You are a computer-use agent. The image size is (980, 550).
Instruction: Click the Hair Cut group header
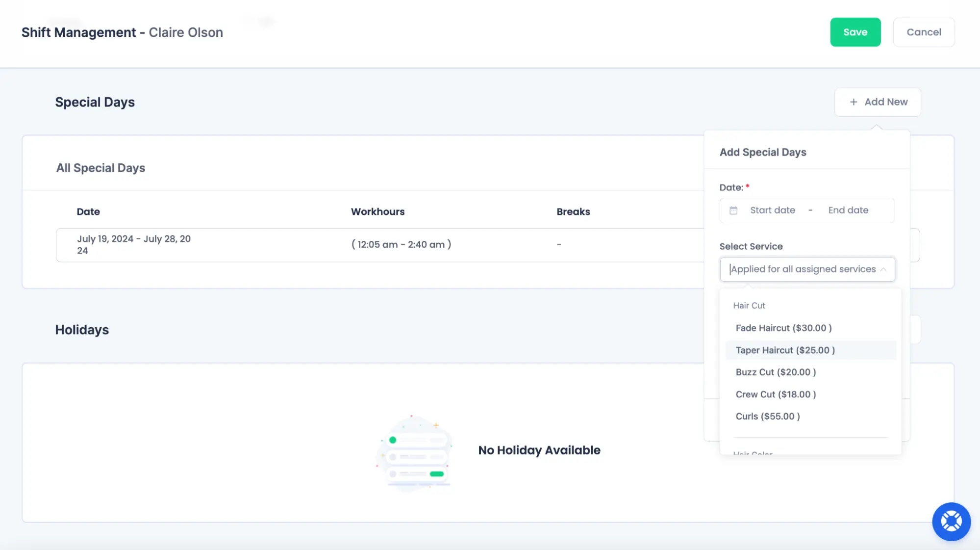[749, 305]
